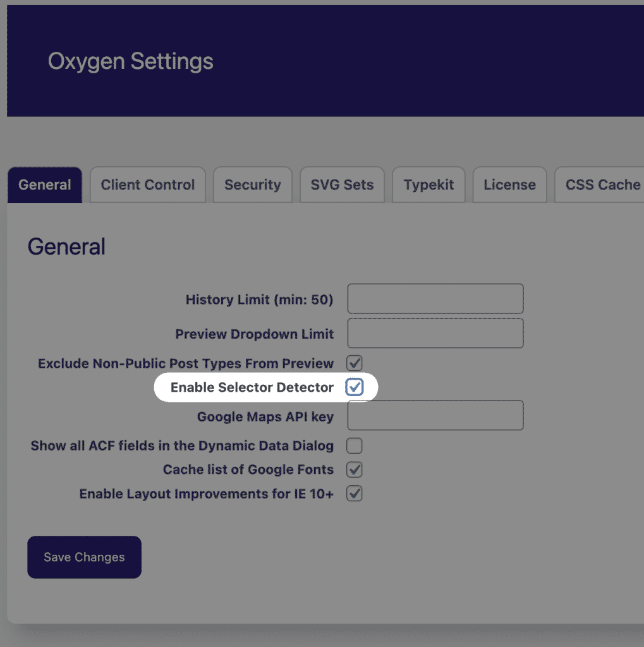Viewport: 644px width, 647px height.
Task: Open the General tab
Action: click(45, 185)
